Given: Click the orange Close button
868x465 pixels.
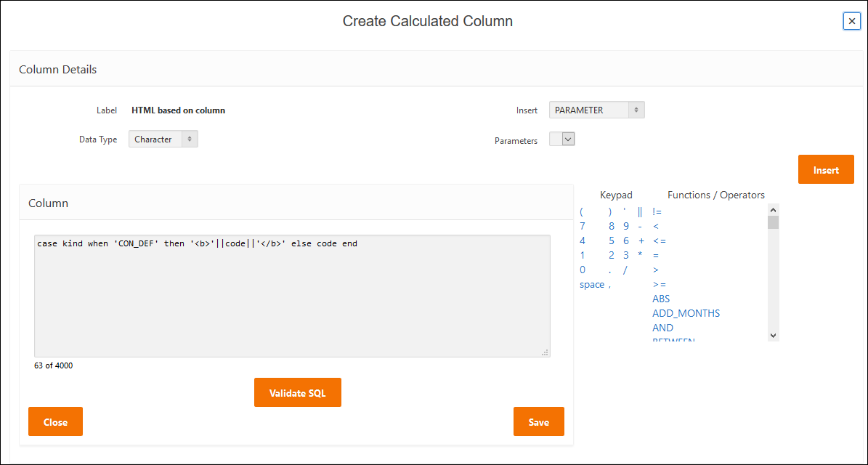Looking at the screenshot, I should (x=55, y=422).
